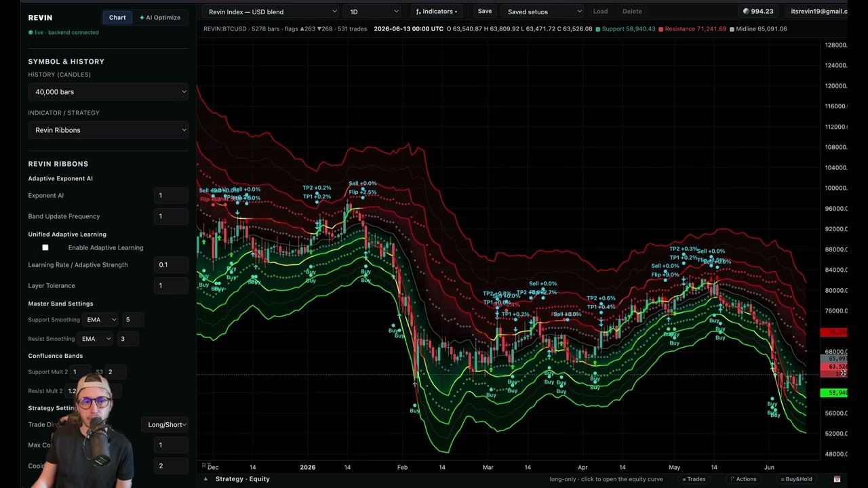Click the Confluence Bands heading
Viewport: 868px width, 488px height.
56,356
